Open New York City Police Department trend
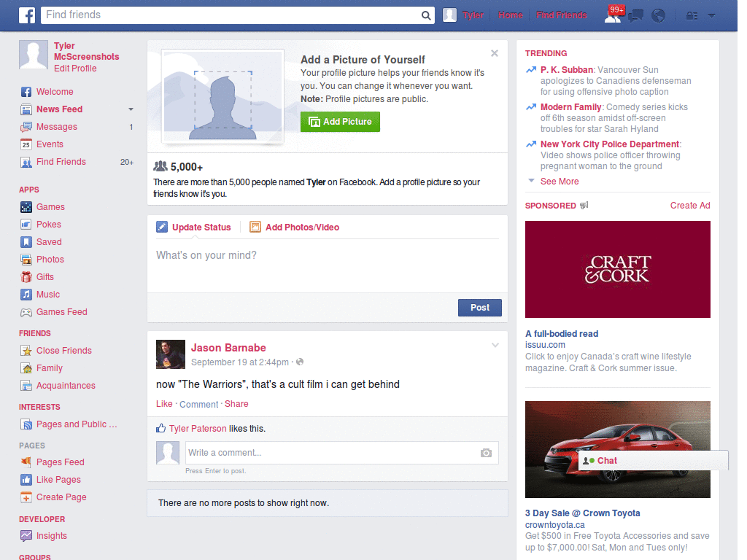Viewport: 747px width, 560px height. click(x=610, y=144)
